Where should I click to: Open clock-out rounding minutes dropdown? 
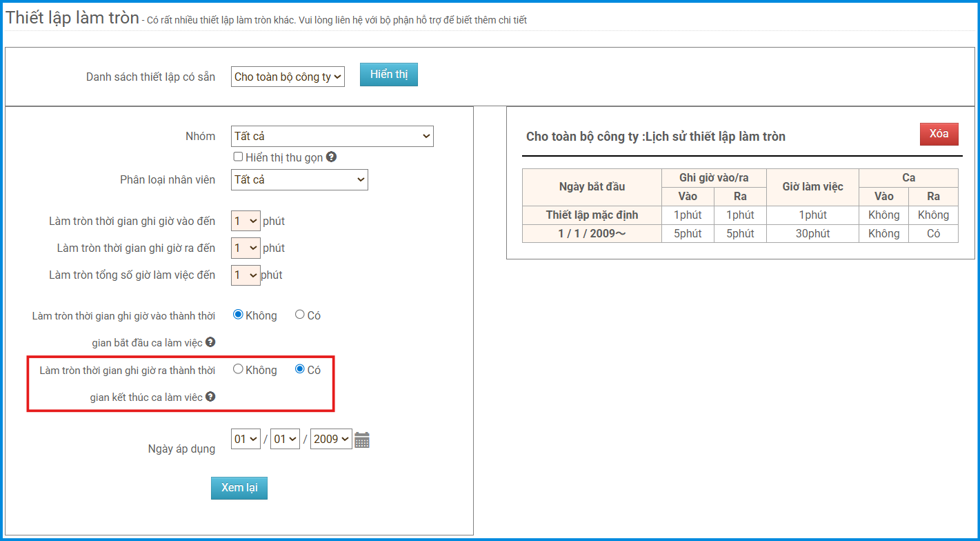tap(246, 248)
